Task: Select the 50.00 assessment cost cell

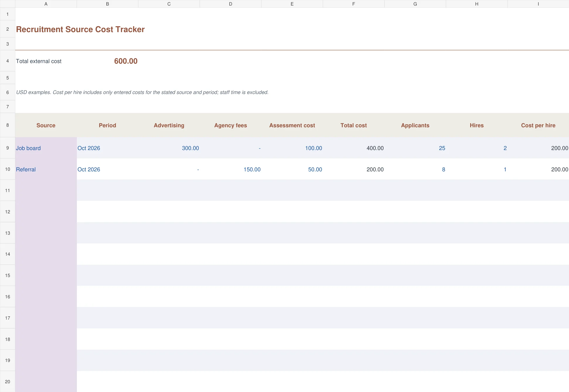Action: [x=292, y=169]
